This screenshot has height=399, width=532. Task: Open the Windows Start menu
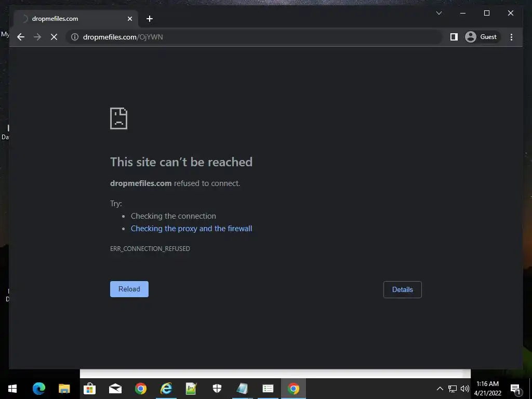pyautogui.click(x=12, y=389)
